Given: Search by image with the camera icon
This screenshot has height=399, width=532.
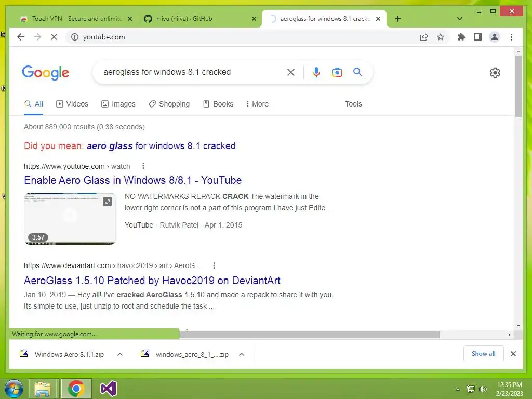Looking at the screenshot, I should [x=337, y=72].
